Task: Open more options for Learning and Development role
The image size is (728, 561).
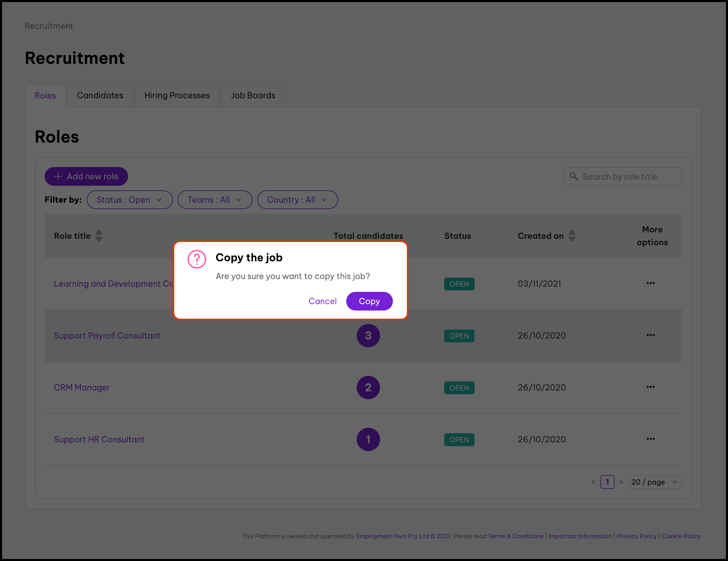Action: coord(650,283)
